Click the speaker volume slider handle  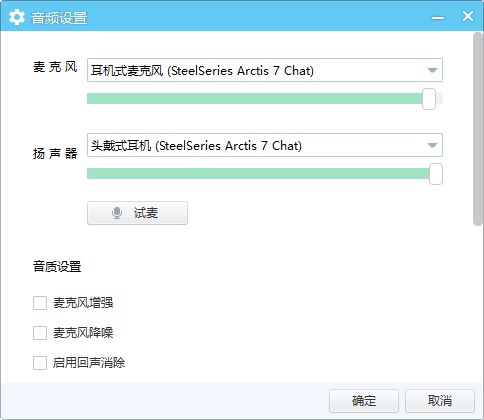coord(436,174)
